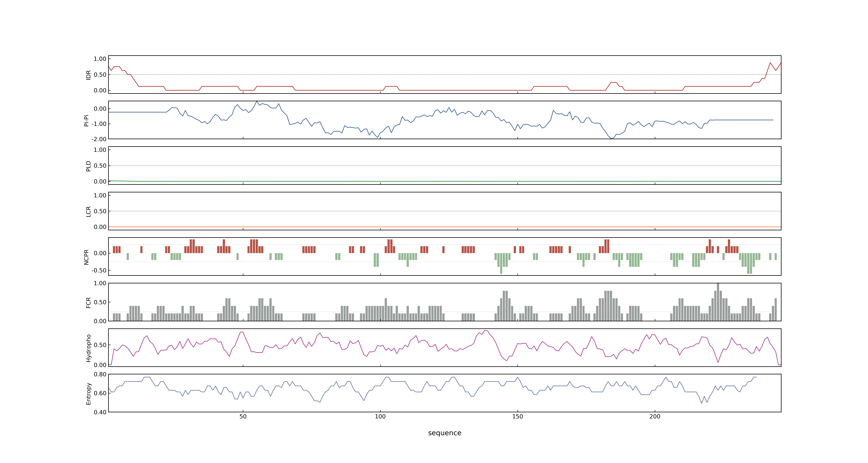Click the IDR panel axis label
This screenshot has width=868, height=463.
[x=88, y=75]
